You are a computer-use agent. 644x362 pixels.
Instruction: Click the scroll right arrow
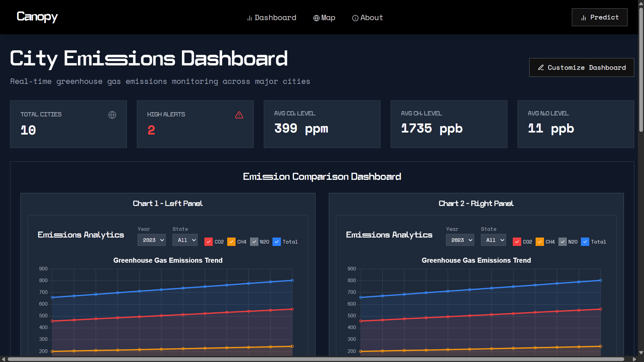pyautogui.click(x=634, y=359)
